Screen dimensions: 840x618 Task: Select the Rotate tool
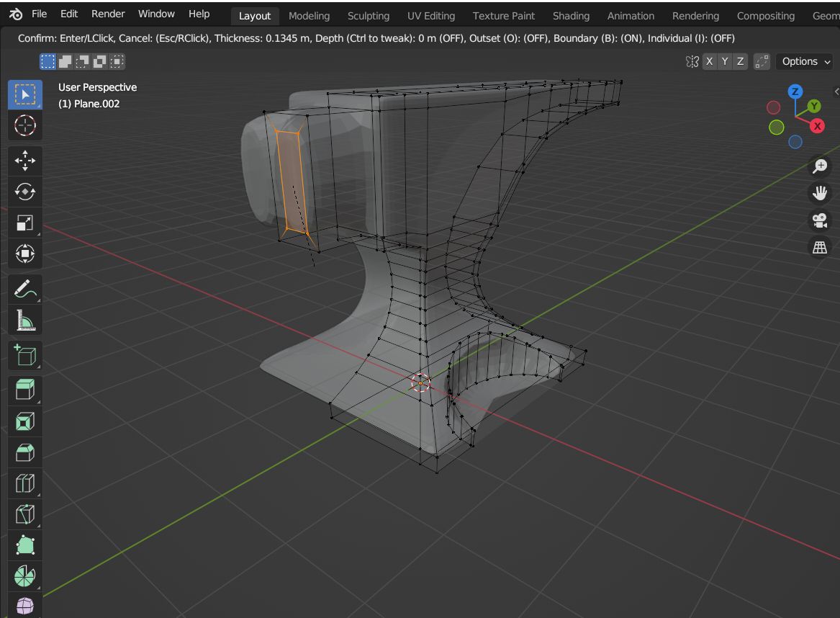(x=25, y=192)
